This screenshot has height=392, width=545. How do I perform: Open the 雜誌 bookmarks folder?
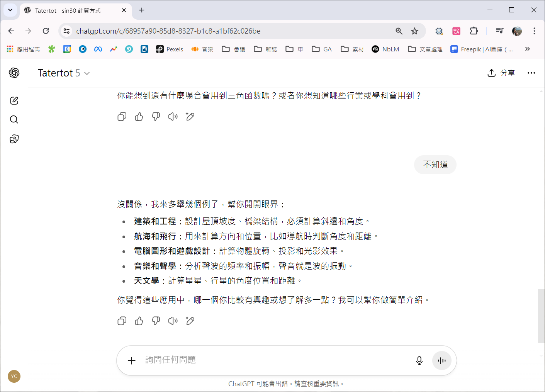[x=265, y=49]
